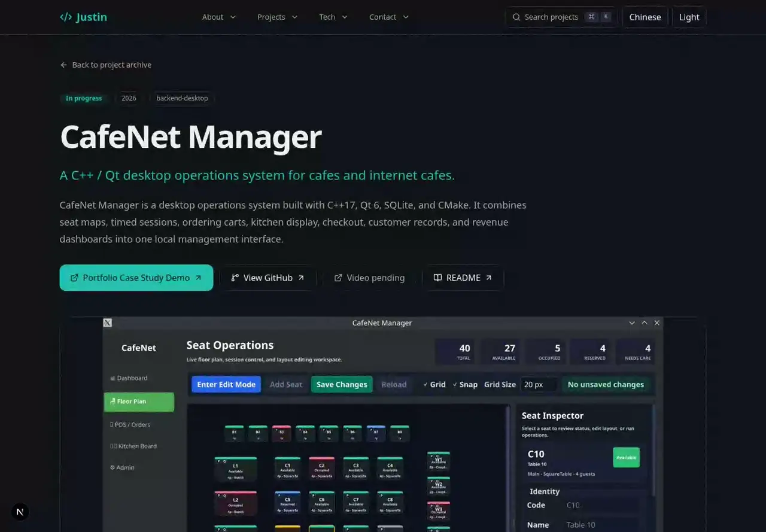This screenshot has width=766, height=532.
Task: Select seat B8 on the floor plan
Action: pyautogui.click(x=400, y=434)
